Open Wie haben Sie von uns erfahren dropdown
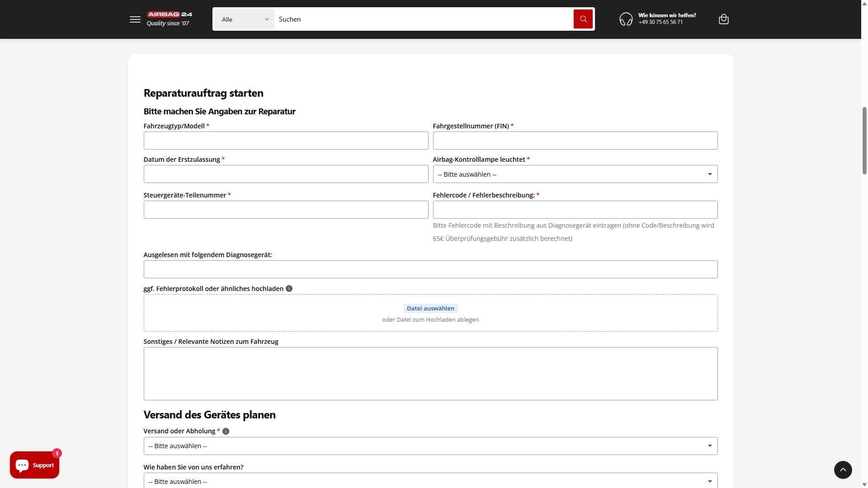Viewport: 868px width, 488px height. (430, 481)
